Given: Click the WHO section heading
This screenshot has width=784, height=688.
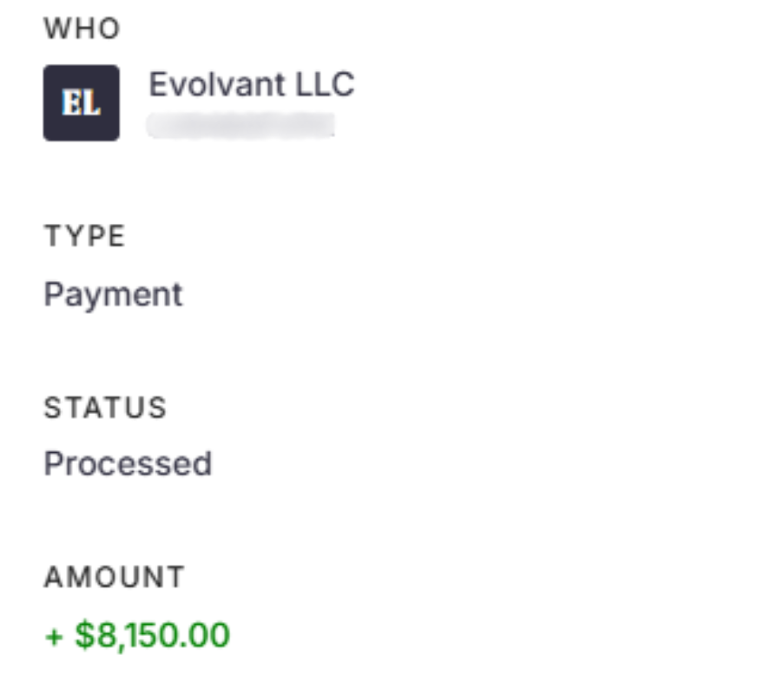Looking at the screenshot, I should [x=82, y=29].
